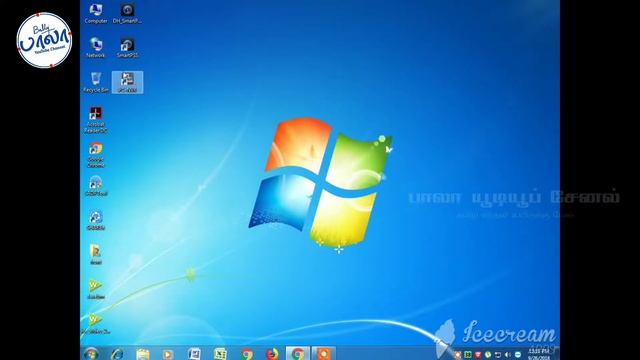Select the DH_SmartP... desktop icon

127,13
